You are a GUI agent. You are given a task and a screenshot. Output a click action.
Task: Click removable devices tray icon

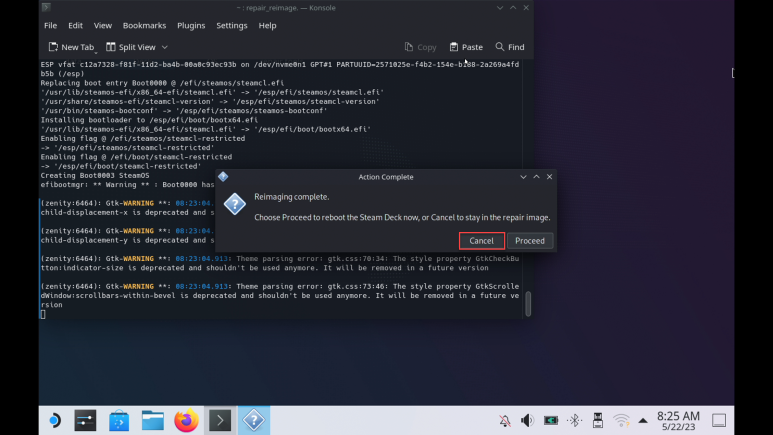pyautogui.click(x=598, y=420)
